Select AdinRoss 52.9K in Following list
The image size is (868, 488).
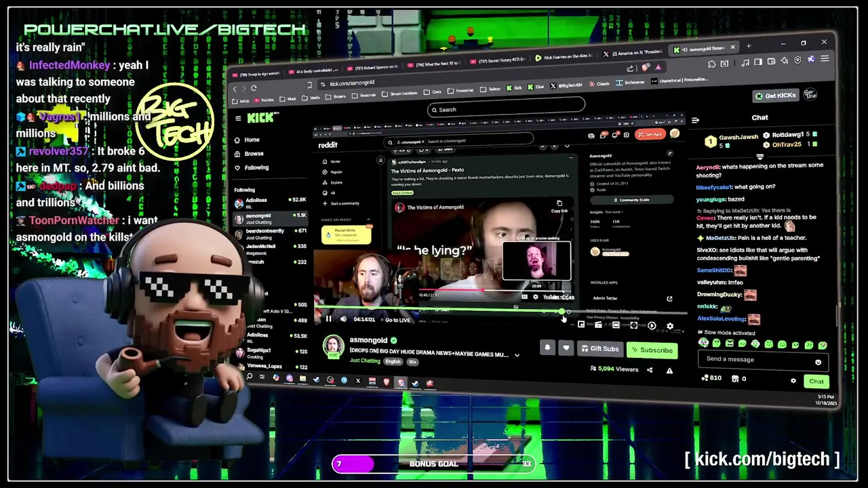tap(271, 203)
